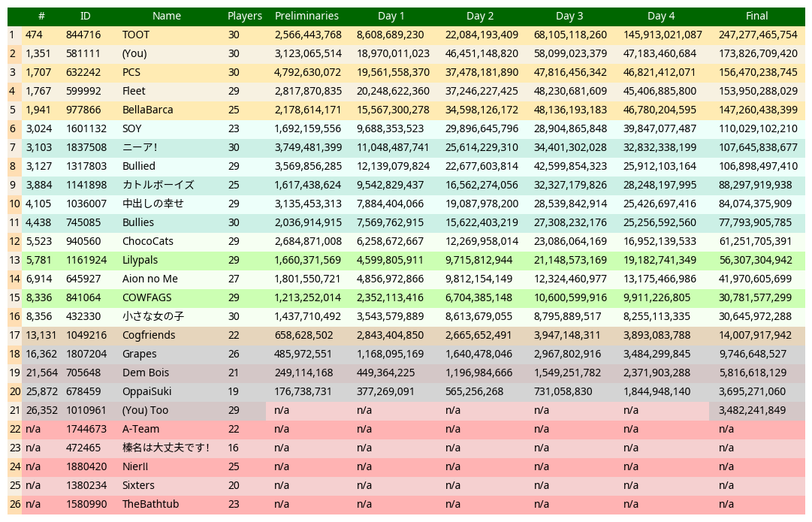Screen dimensions: 812x522
Task: Select team name TOOT
Action: coord(136,35)
